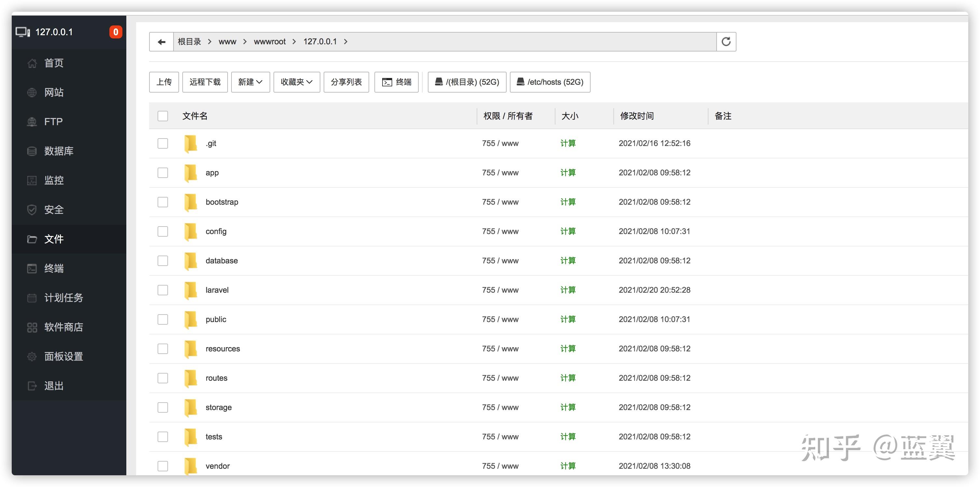Click the 上传 upload button
The width and height of the screenshot is (980, 487).
pyautogui.click(x=164, y=82)
